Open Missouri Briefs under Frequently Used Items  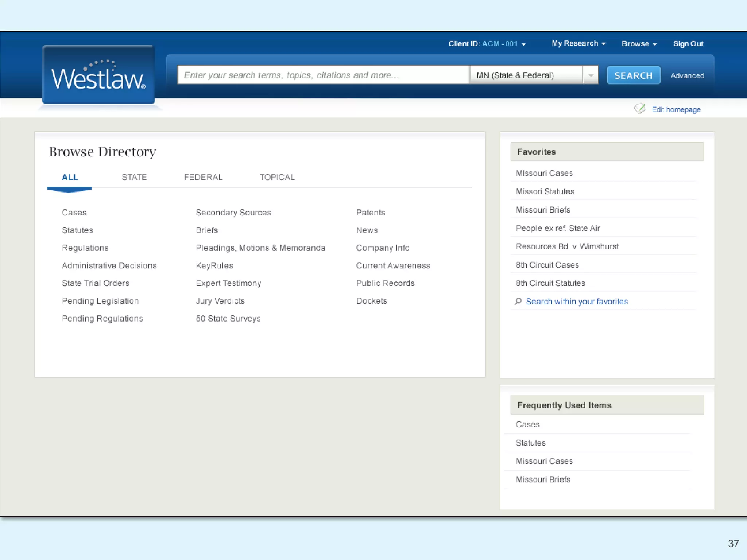click(x=543, y=479)
